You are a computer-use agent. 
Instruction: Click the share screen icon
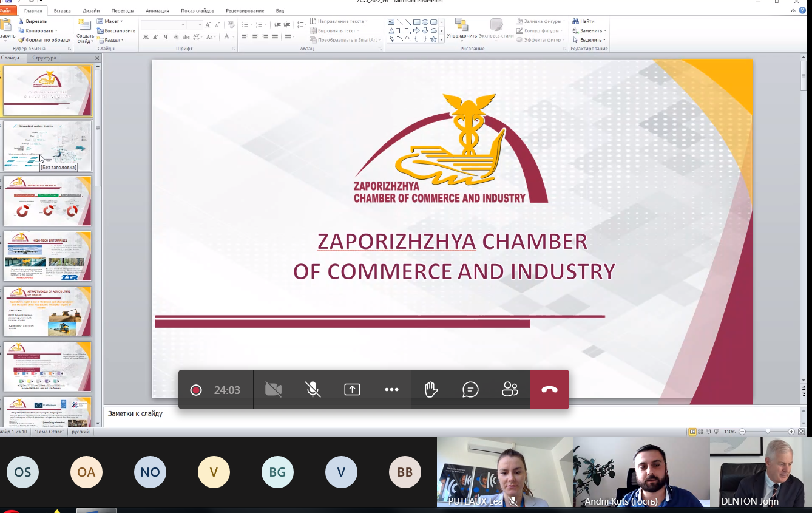[x=352, y=390]
